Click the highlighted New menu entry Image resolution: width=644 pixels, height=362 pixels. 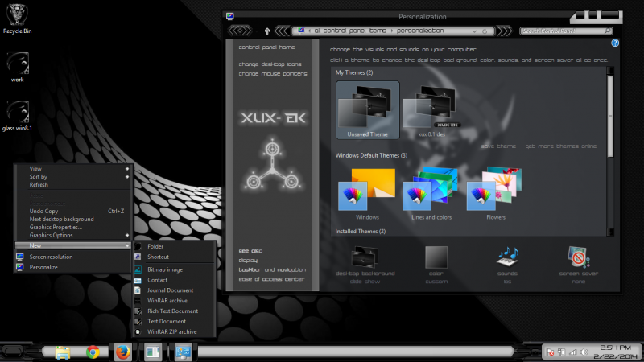coord(73,245)
